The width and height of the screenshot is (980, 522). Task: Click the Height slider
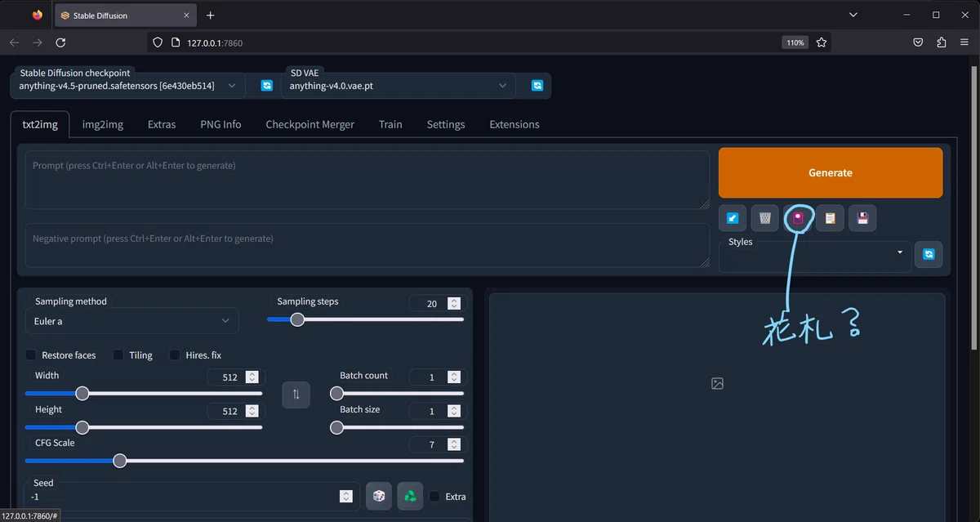144,427
